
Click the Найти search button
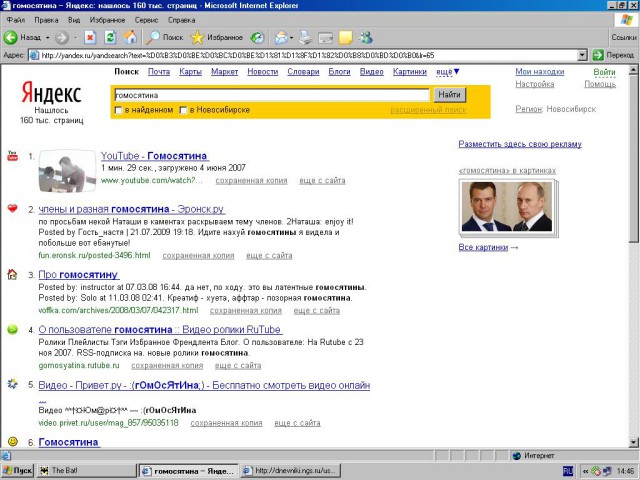pyautogui.click(x=449, y=95)
